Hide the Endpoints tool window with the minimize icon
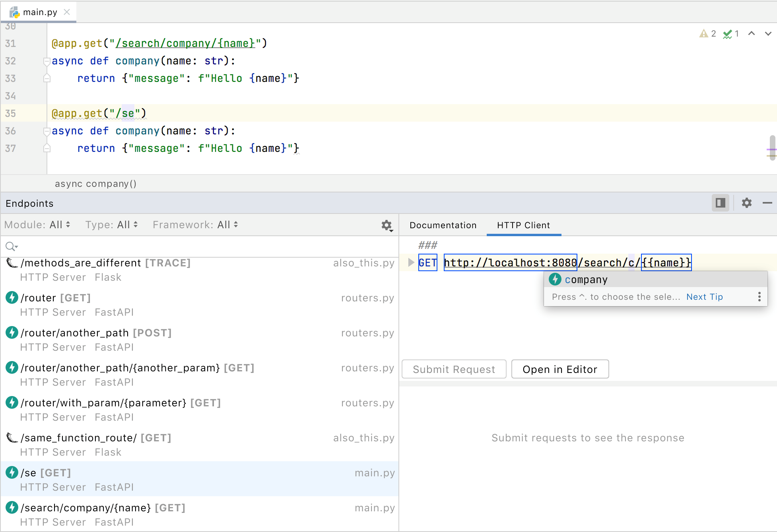The height and width of the screenshot is (532, 777). (767, 203)
